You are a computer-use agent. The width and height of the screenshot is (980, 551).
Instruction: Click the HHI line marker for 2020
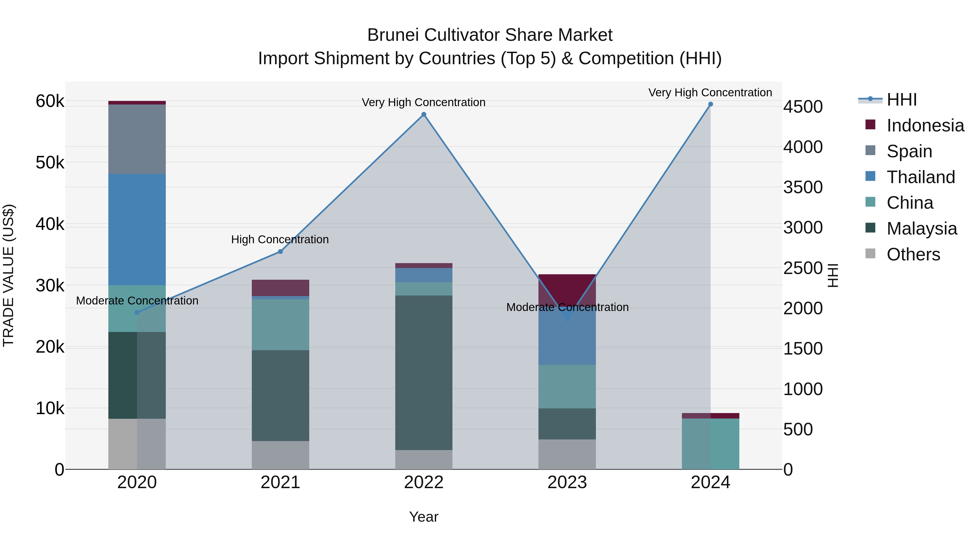(137, 313)
